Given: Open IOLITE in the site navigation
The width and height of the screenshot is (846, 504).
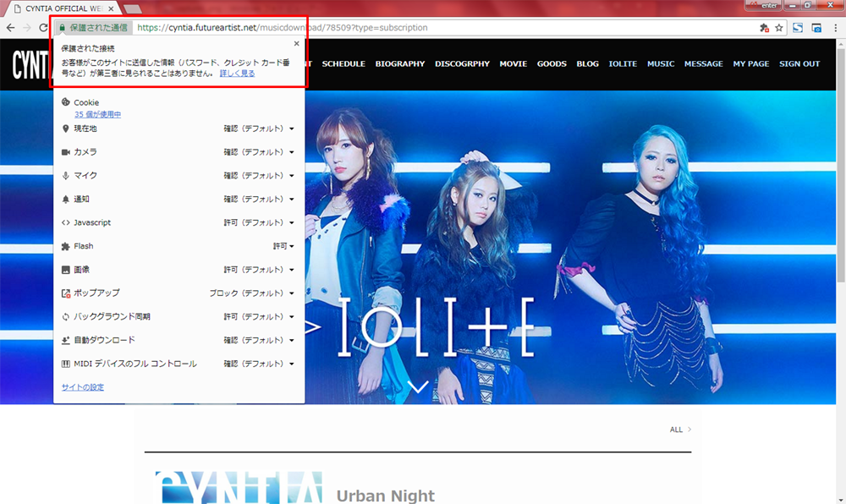Looking at the screenshot, I should pyautogui.click(x=623, y=63).
